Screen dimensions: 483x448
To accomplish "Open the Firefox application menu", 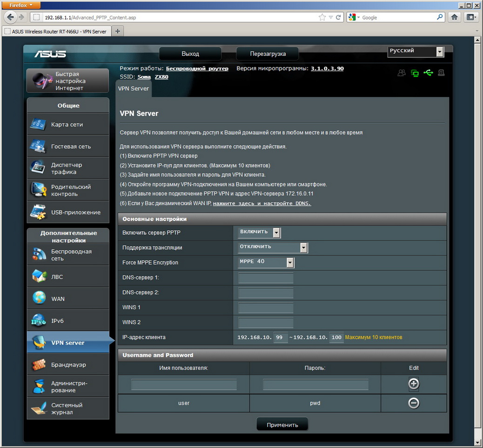I will coord(21,5).
